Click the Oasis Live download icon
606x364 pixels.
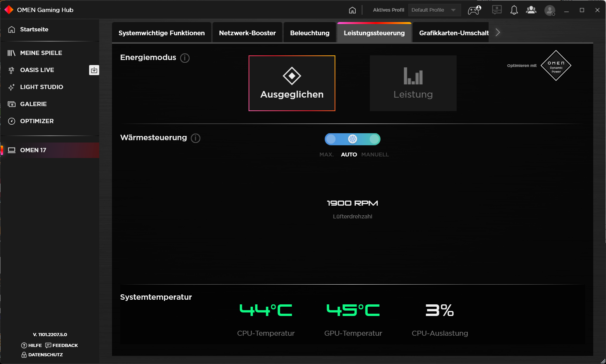[x=94, y=70]
